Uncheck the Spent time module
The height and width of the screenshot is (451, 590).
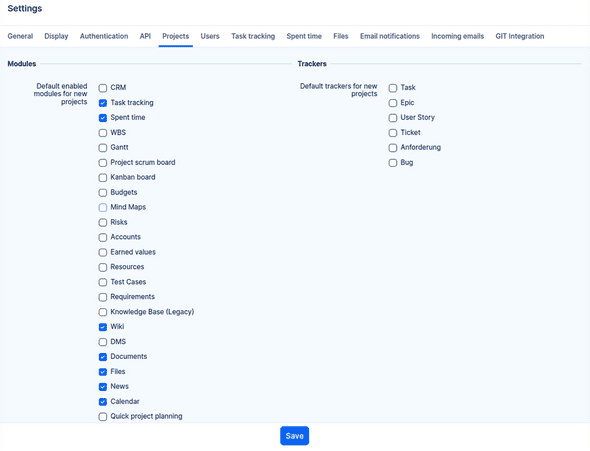point(103,118)
